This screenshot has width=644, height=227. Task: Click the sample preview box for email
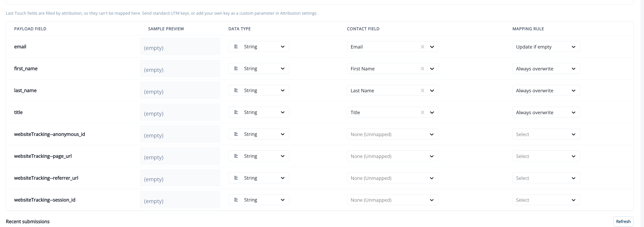click(180, 46)
